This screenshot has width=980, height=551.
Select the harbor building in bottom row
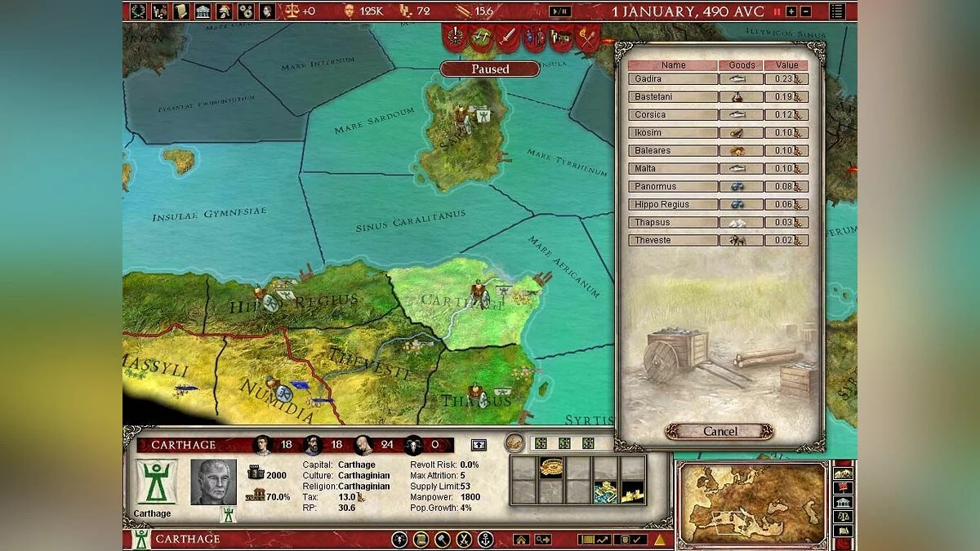[605, 492]
